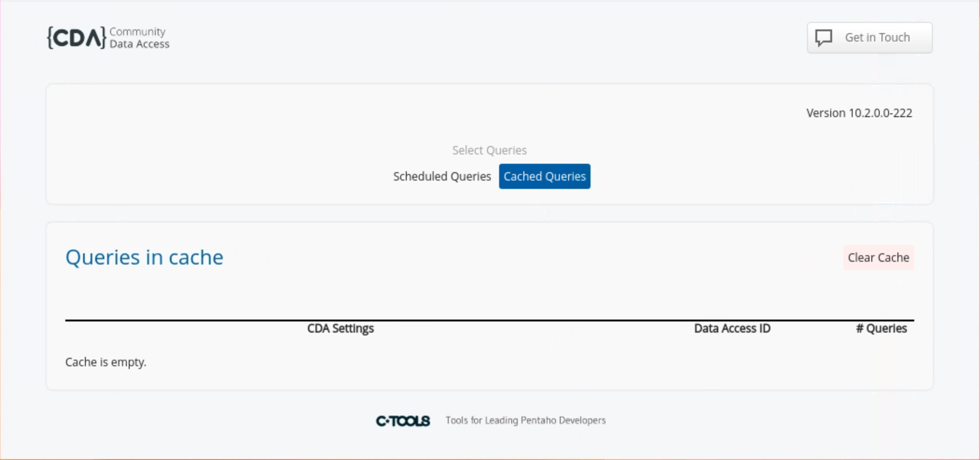Click the Community Data Access title text
This screenshot has width=980, height=460.
click(x=139, y=38)
